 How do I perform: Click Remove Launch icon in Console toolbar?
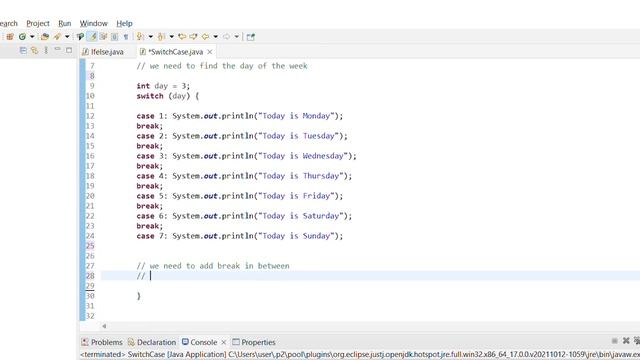[626, 340]
